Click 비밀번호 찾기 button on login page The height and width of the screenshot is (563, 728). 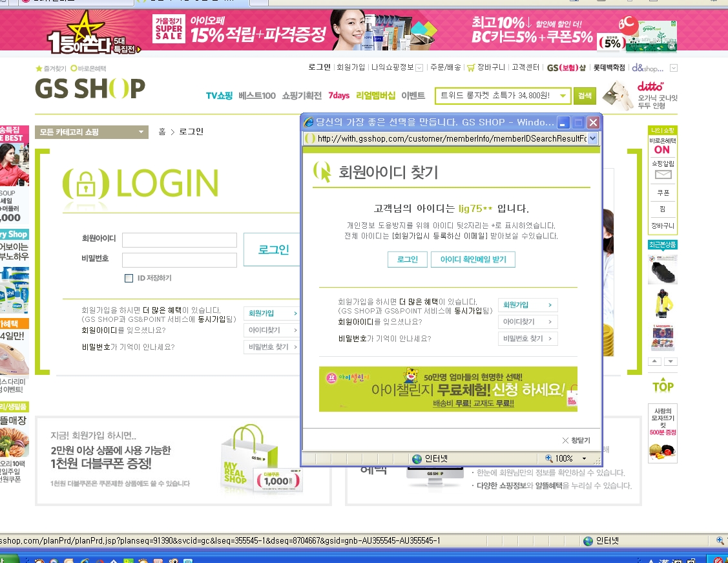click(x=271, y=346)
